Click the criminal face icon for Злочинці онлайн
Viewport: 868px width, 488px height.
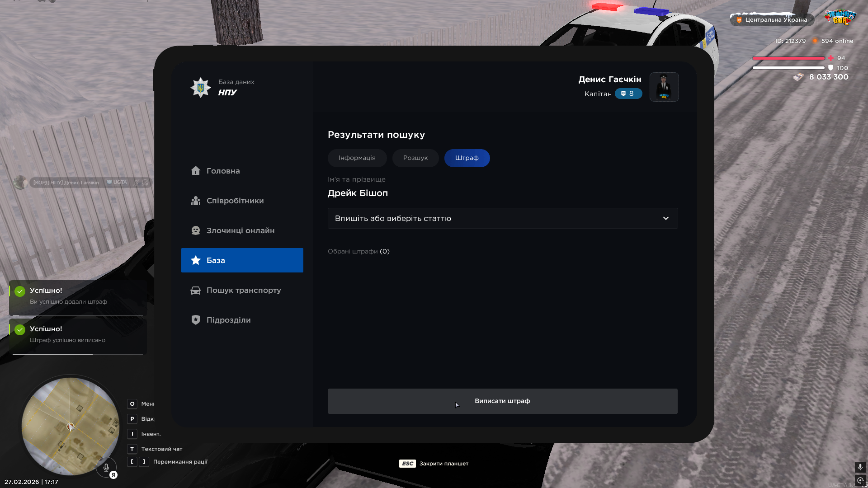pyautogui.click(x=195, y=230)
